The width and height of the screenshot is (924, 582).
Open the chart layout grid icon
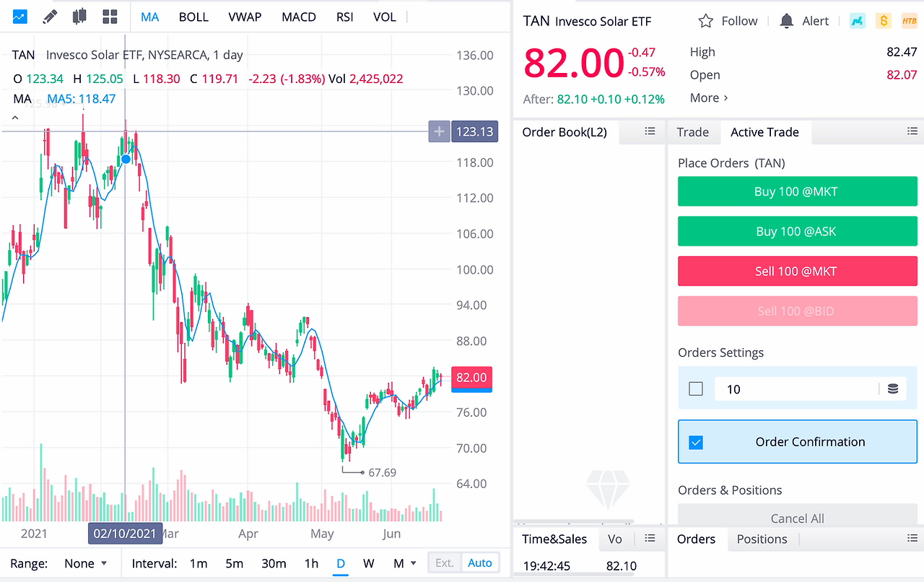[x=110, y=16]
